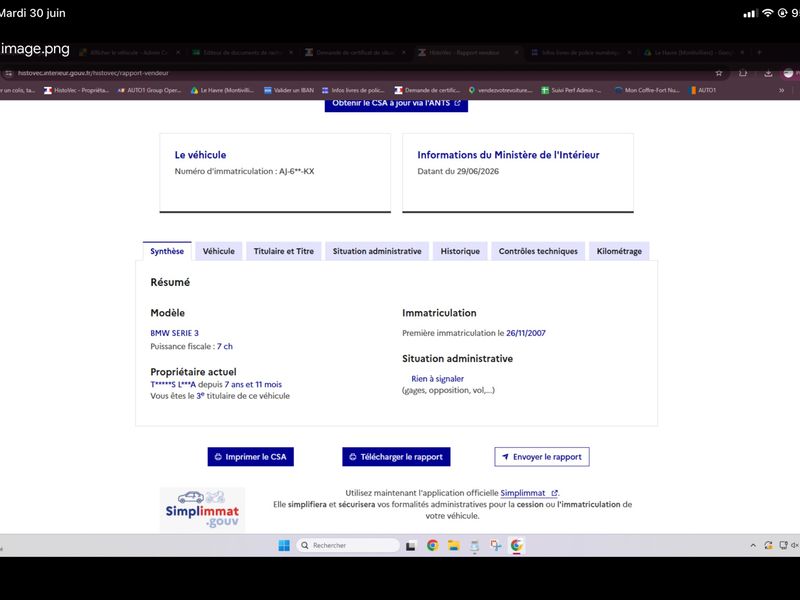Open a new browser tab
Image resolution: width=800 pixels, height=600 pixels.
point(759,53)
